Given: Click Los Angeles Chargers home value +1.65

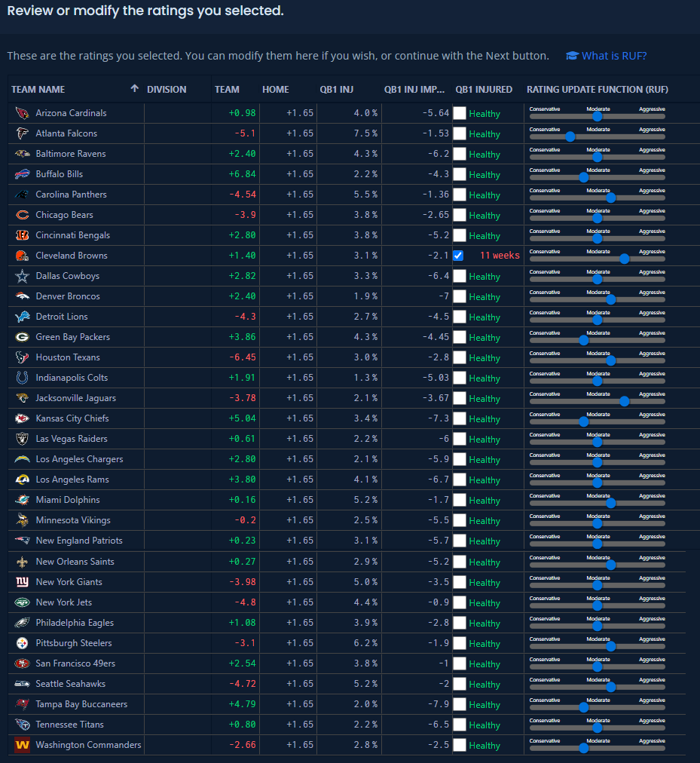Looking at the screenshot, I should tap(300, 459).
